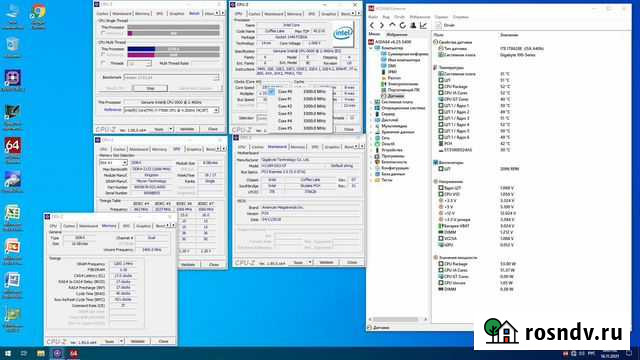Click Close in the CPU-Z SPD window
The image size is (640, 360).
(213, 264)
